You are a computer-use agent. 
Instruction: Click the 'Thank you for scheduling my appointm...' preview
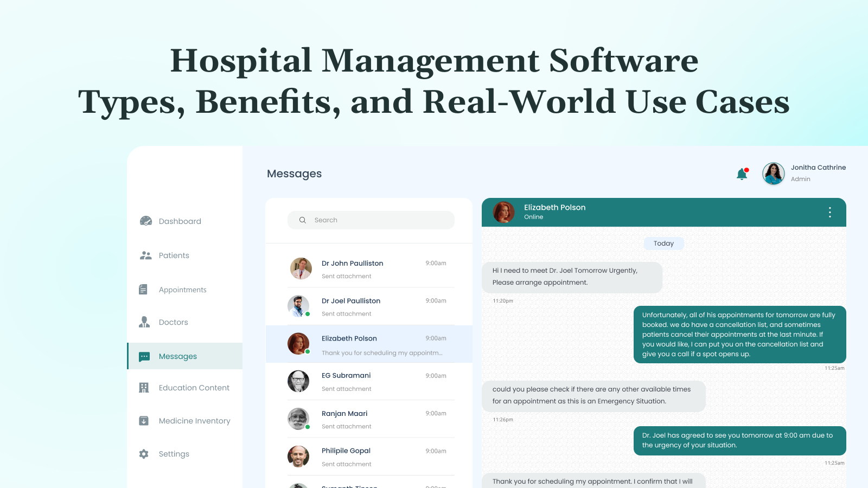point(382,353)
